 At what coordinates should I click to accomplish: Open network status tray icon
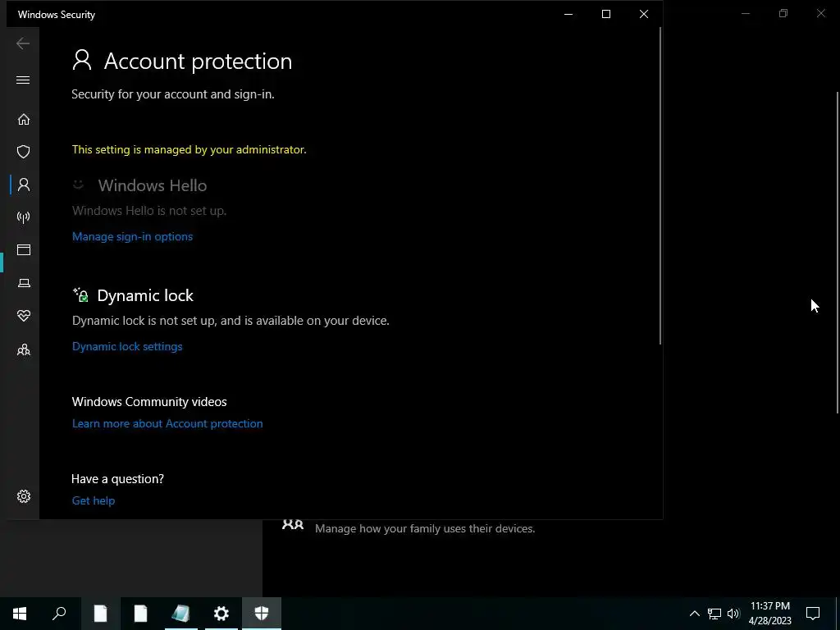pyautogui.click(x=714, y=614)
